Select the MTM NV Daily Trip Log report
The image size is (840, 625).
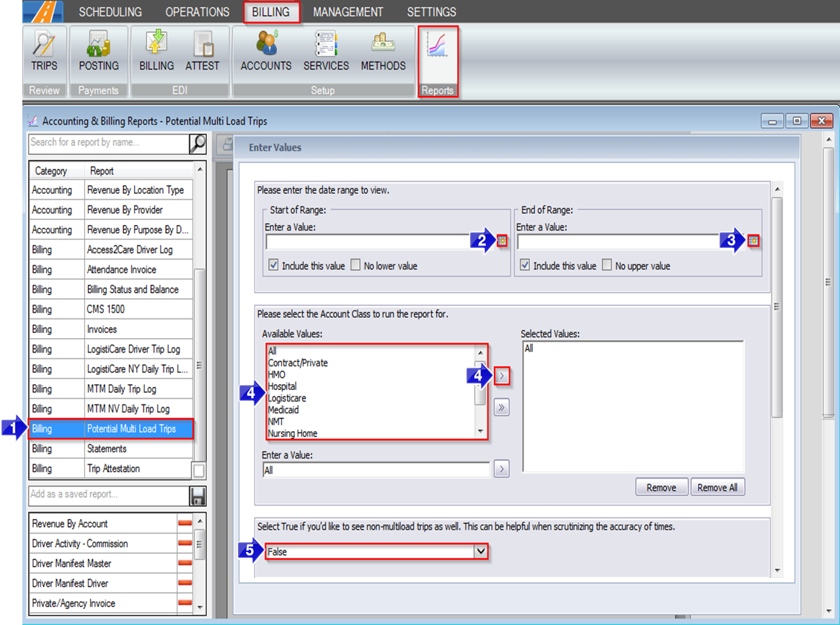pyautogui.click(x=111, y=409)
